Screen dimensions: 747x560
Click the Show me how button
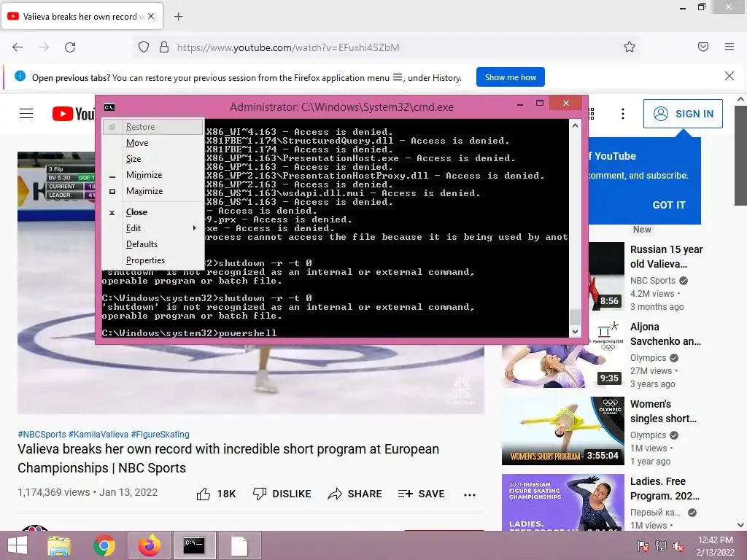tap(510, 77)
